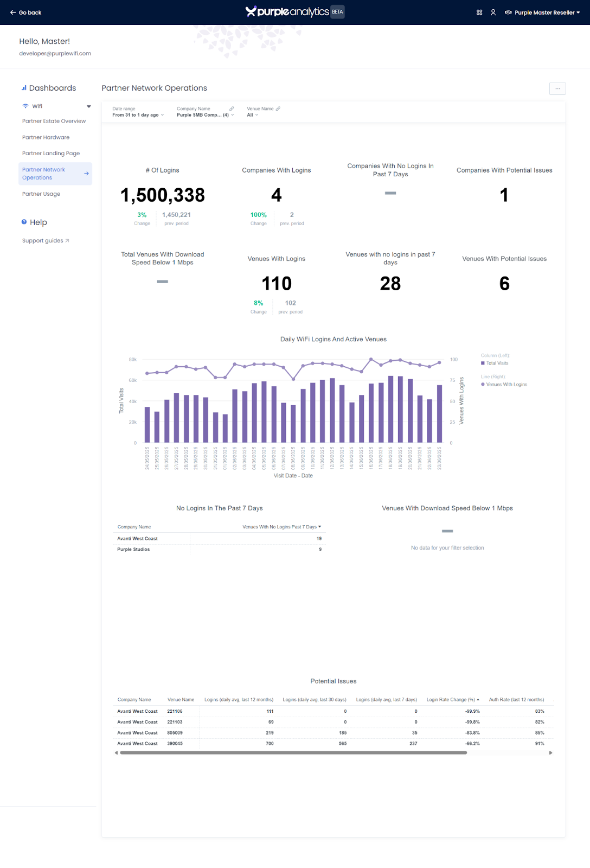Click venue 221106 in Potential Issues table
The width and height of the screenshot is (590, 868).
[x=175, y=711]
